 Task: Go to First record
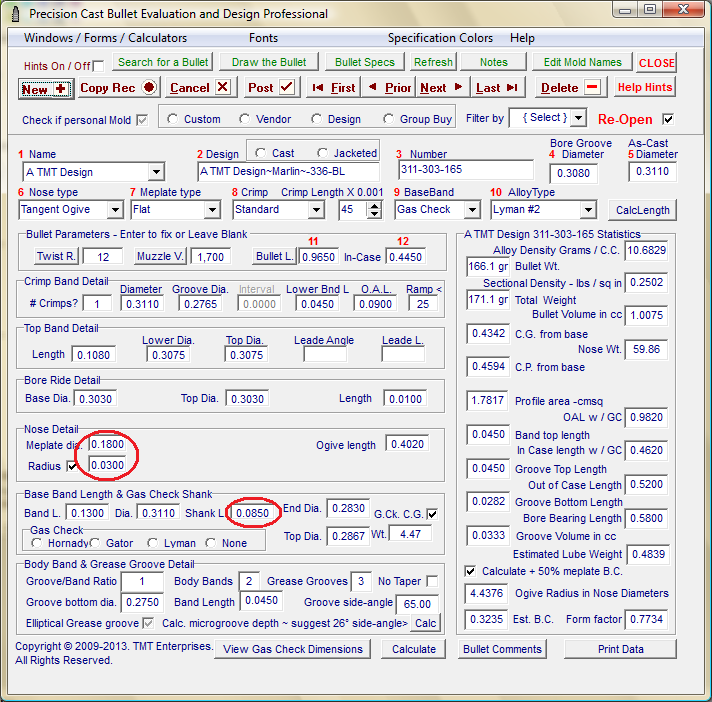[333, 88]
